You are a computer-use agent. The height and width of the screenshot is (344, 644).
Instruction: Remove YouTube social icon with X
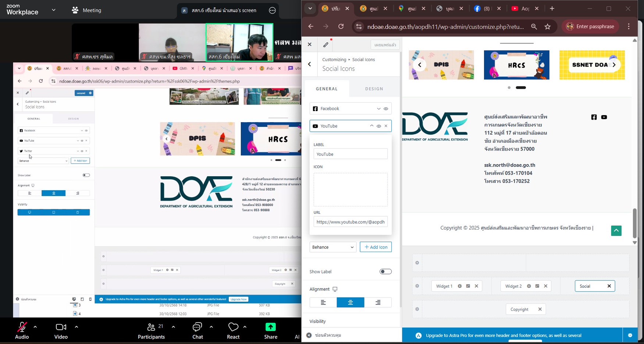click(x=386, y=126)
